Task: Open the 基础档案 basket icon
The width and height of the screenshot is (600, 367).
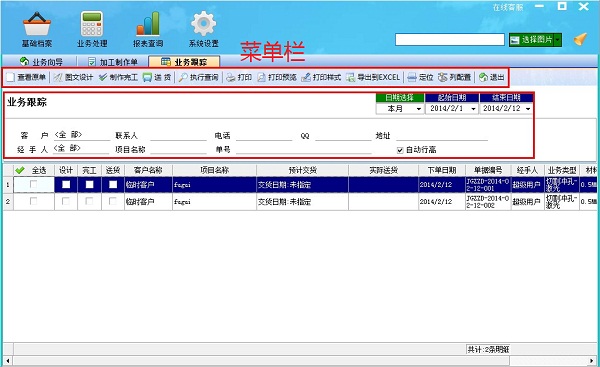Action: 36,24
